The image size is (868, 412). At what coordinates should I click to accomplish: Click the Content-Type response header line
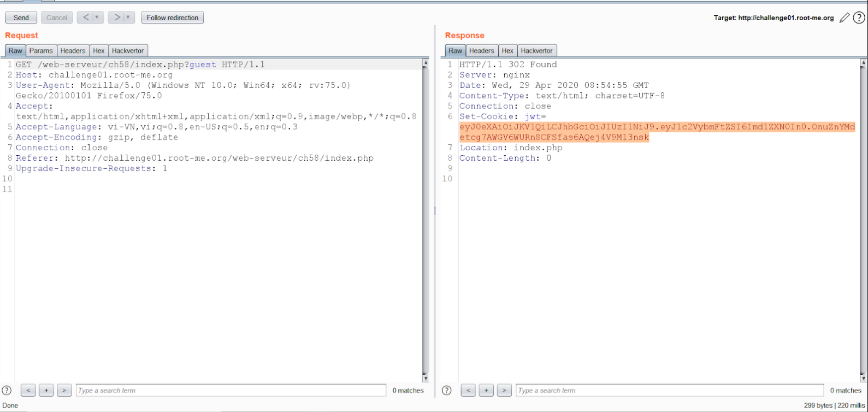click(x=562, y=96)
